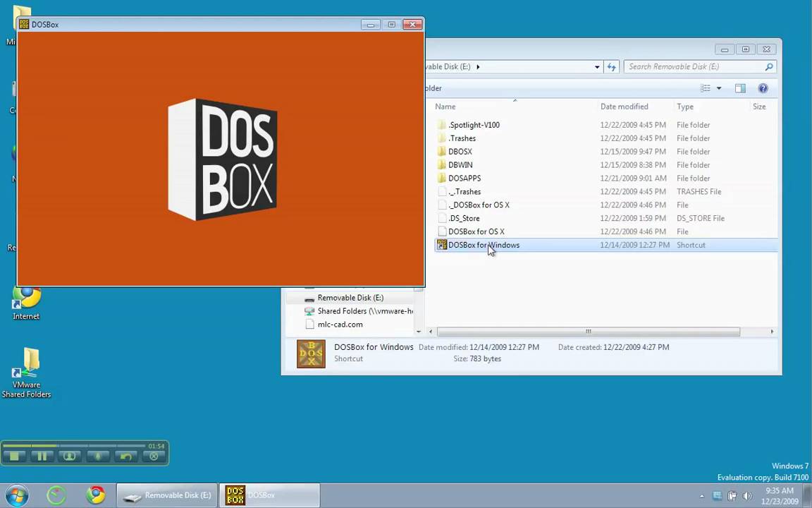Image resolution: width=812 pixels, height=508 pixels.
Task: Click the right arrow of horizontal scrollbar
Action: click(772, 331)
